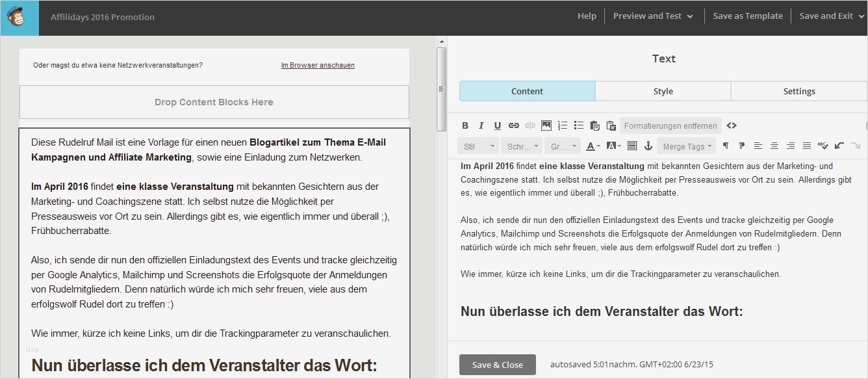Screen dimensions: 868x379
Task: Click the Save & Close button
Action: [x=498, y=365]
